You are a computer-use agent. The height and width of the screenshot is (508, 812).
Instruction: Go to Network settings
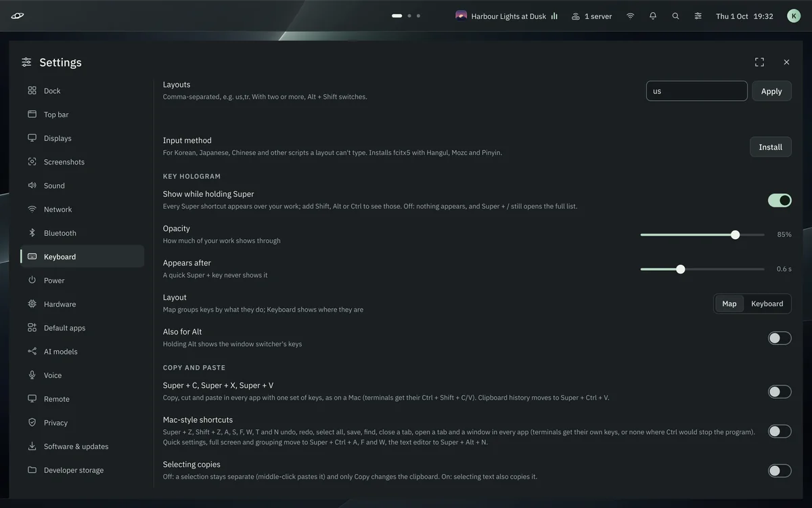(82, 209)
